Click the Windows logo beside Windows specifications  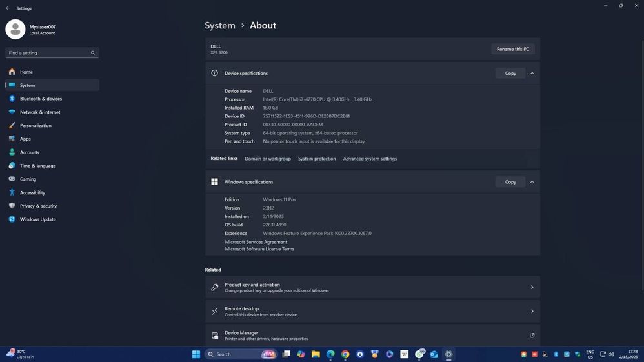(214, 181)
